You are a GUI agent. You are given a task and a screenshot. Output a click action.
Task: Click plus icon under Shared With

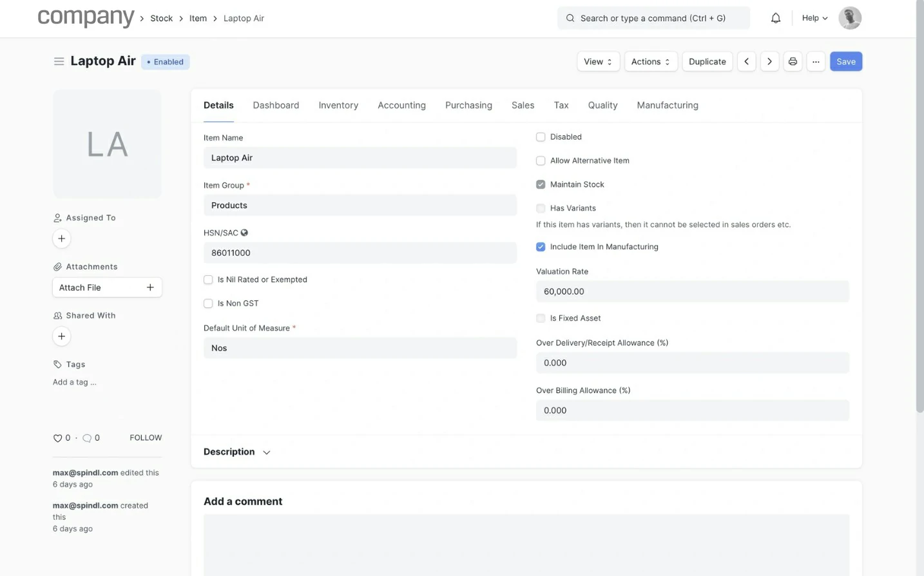[x=62, y=336]
